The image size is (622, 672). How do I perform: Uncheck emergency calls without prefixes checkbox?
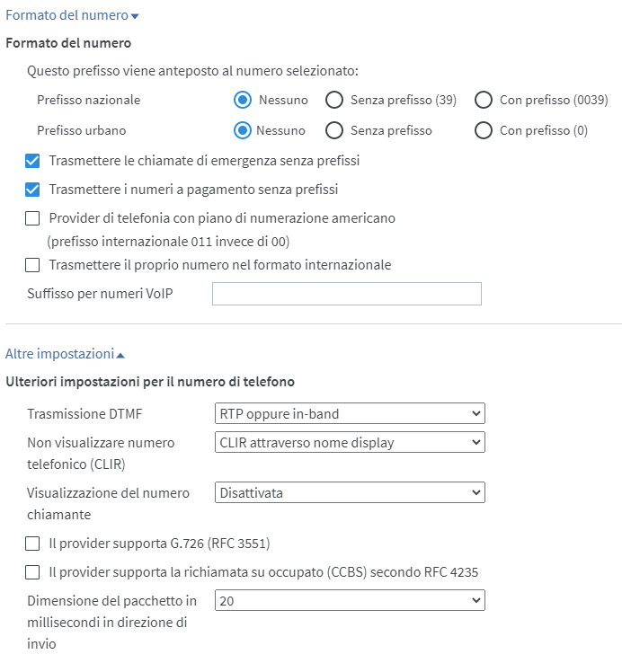click(33, 162)
